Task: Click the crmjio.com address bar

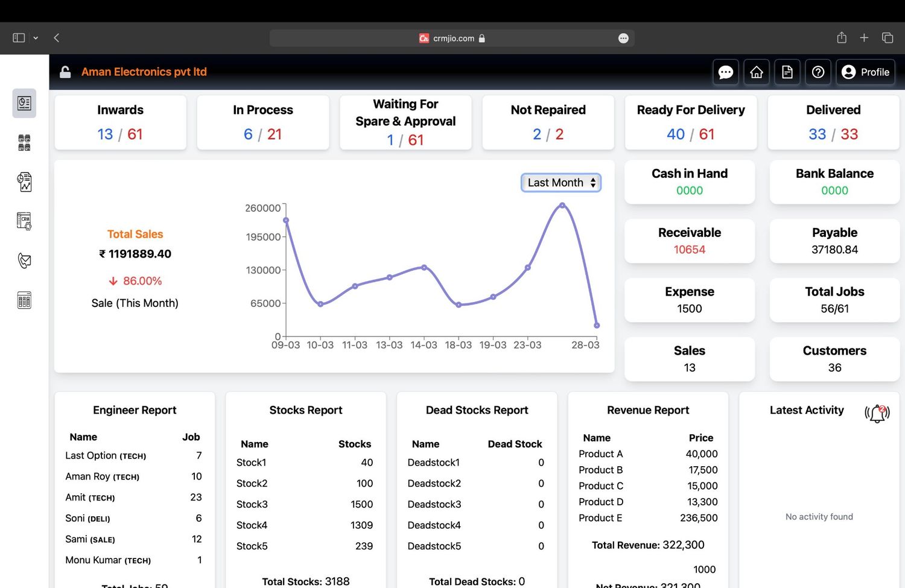Action: pos(451,38)
